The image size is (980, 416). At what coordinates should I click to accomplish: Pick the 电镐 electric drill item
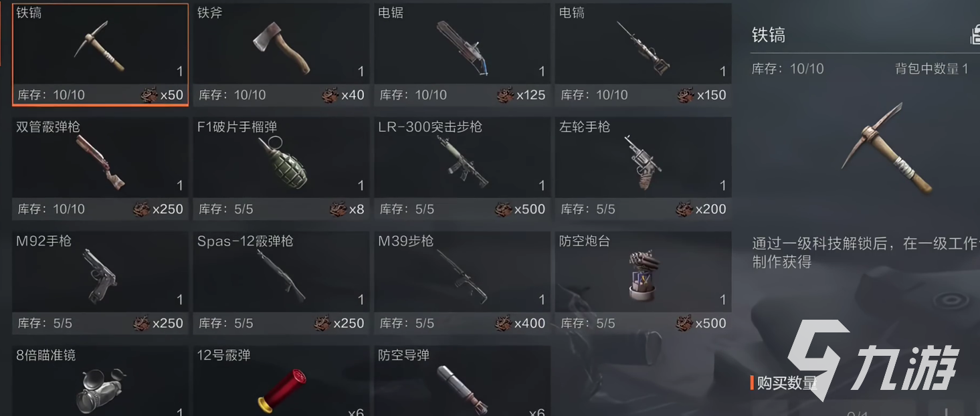(x=643, y=54)
